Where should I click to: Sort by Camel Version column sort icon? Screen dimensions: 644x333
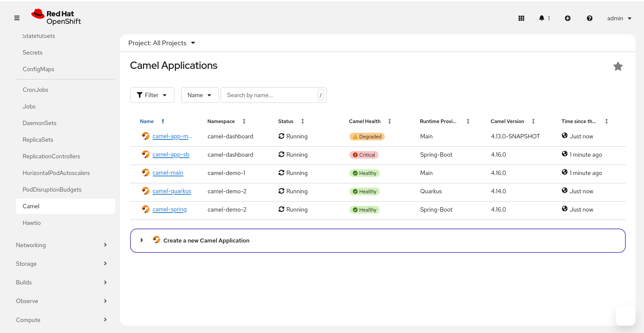(533, 121)
